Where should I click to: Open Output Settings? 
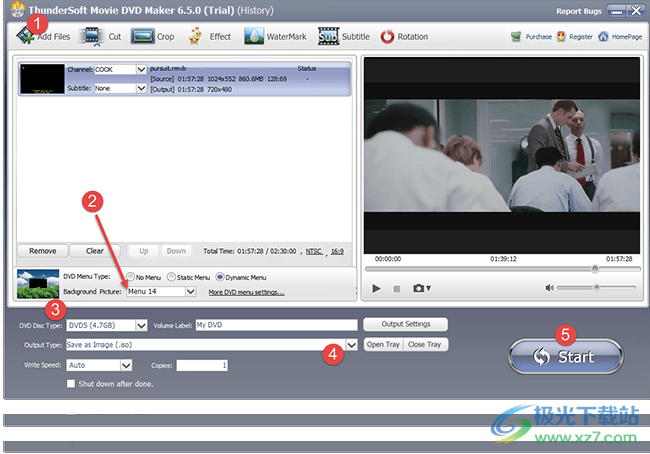[x=405, y=324]
